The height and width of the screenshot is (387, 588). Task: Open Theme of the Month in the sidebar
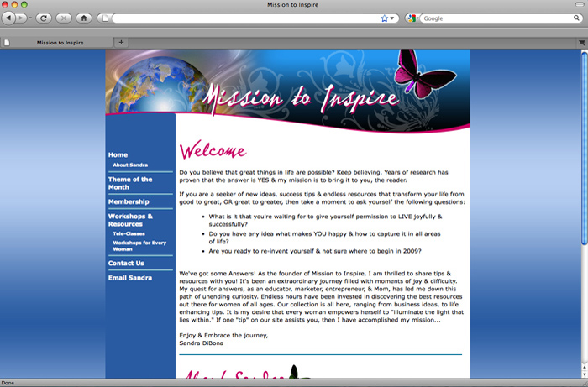130,183
